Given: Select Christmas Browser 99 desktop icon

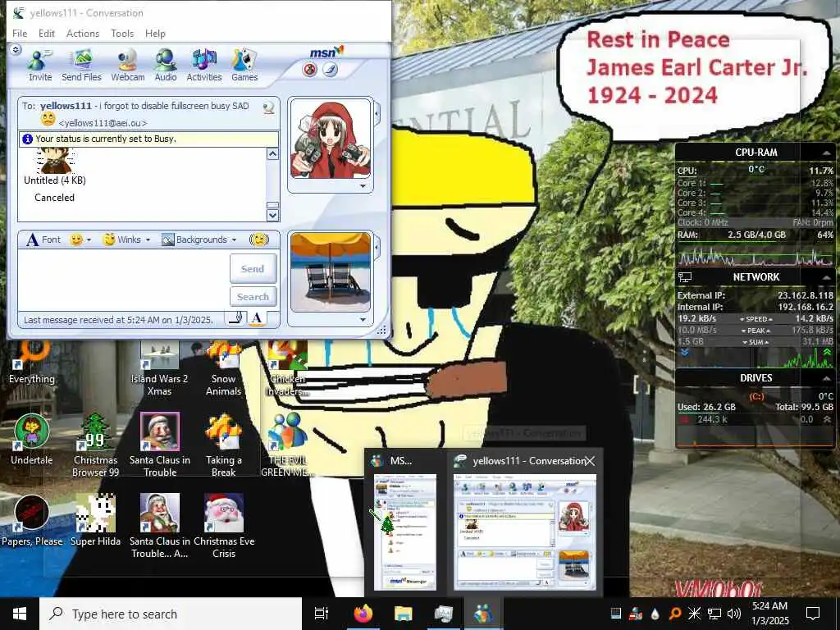Looking at the screenshot, I should point(95,445).
